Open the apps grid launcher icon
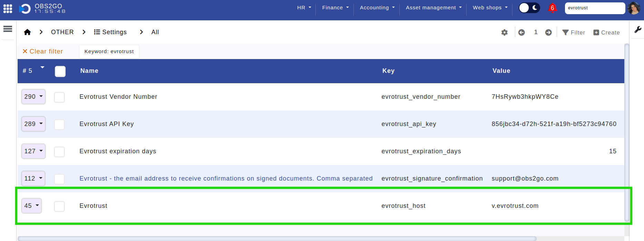Image resolution: width=644 pixels, height=241 pixels. pos(8,9)
